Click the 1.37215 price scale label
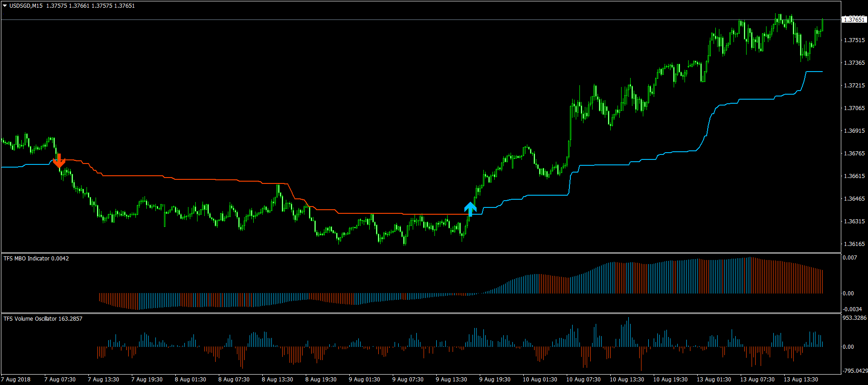Viewport: 868px width, 385px height. tap(854, 86)
